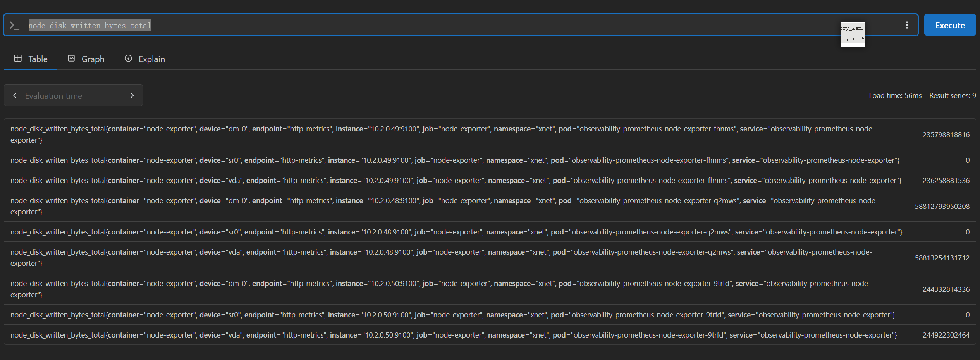Click the Execute button
980x360 pixels.
click(950, 25)
